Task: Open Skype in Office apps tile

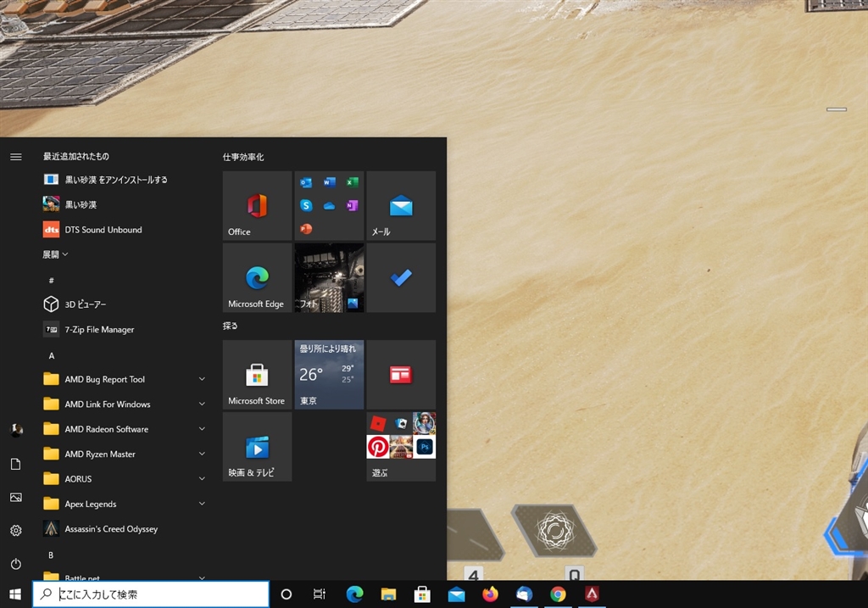Action: (x=306, y=205)
